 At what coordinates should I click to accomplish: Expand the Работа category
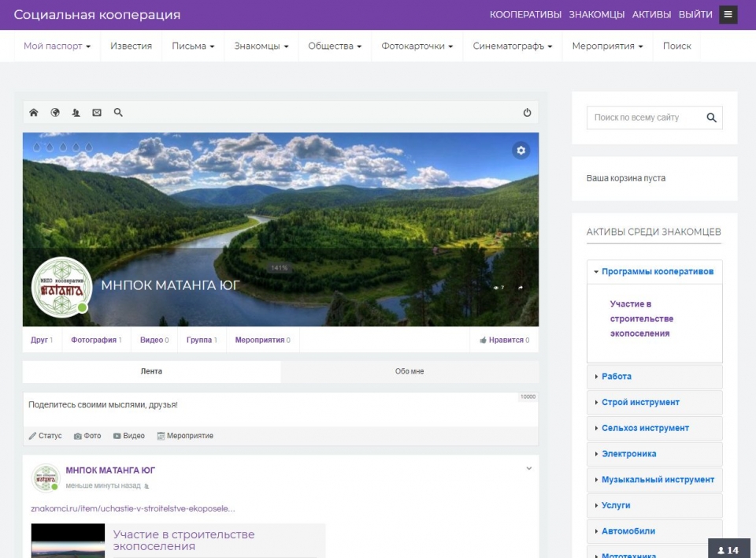(x=654, y=377)
